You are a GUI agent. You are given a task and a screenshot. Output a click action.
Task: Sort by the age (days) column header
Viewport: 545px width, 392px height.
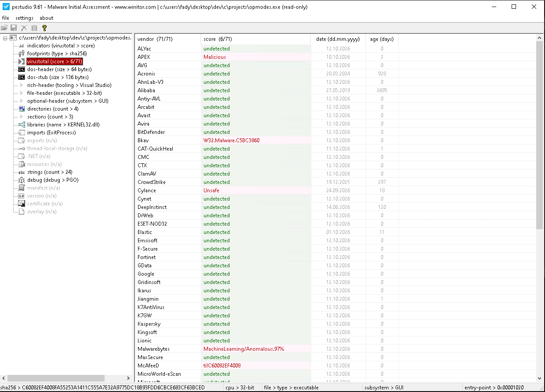382,39
